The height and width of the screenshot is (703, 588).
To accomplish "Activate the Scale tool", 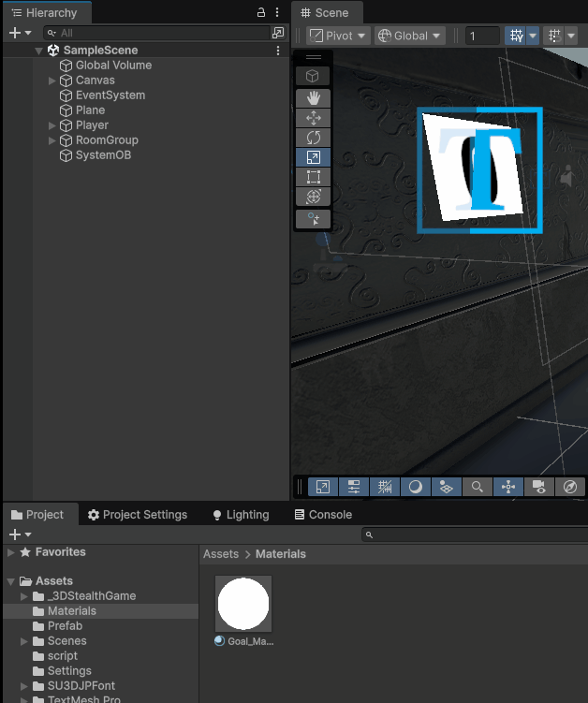I will coord(313,157).
